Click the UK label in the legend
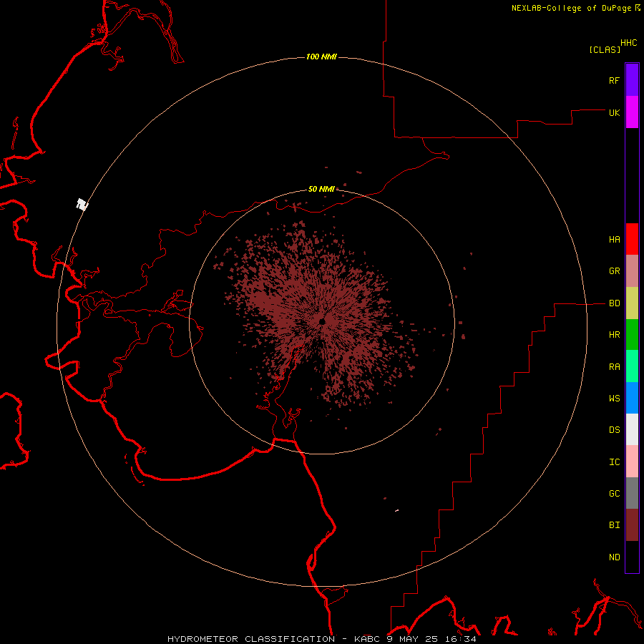644x644 pixels. pos(614,112)
